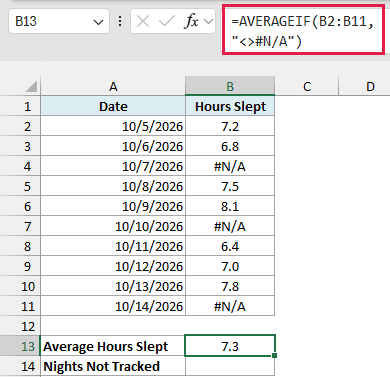This screenshot has height=377, width=390.
Task: Select row 12 header
Action: (20, 326)
